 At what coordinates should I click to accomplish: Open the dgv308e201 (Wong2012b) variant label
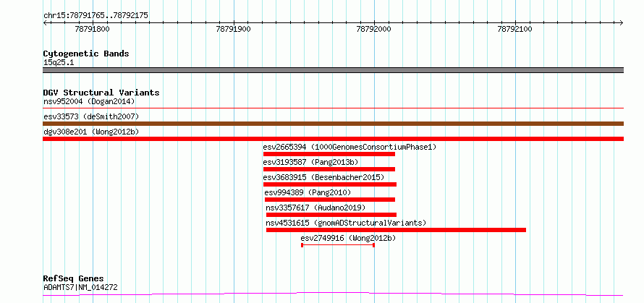point(91,132)
